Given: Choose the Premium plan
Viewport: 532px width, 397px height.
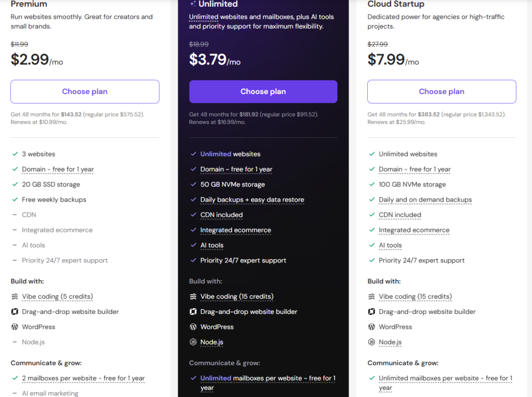Looking at the screenshot, I should tap(85, 91).
